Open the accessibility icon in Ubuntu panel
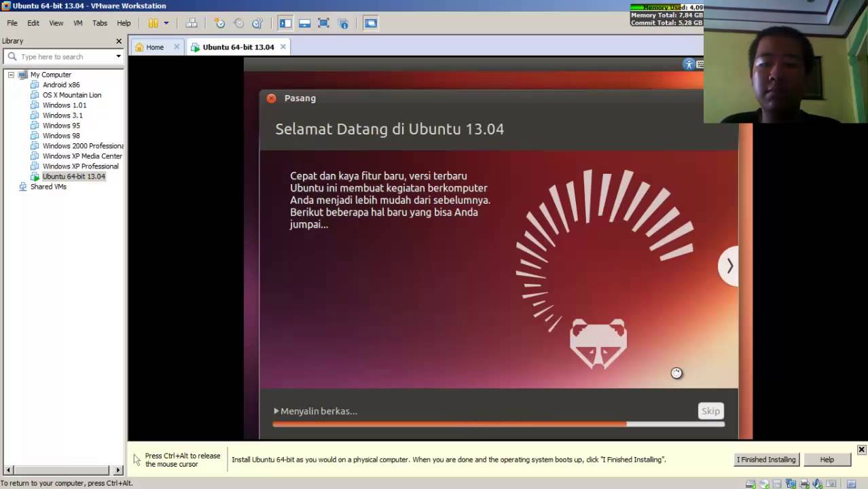 tap(689, 65)
